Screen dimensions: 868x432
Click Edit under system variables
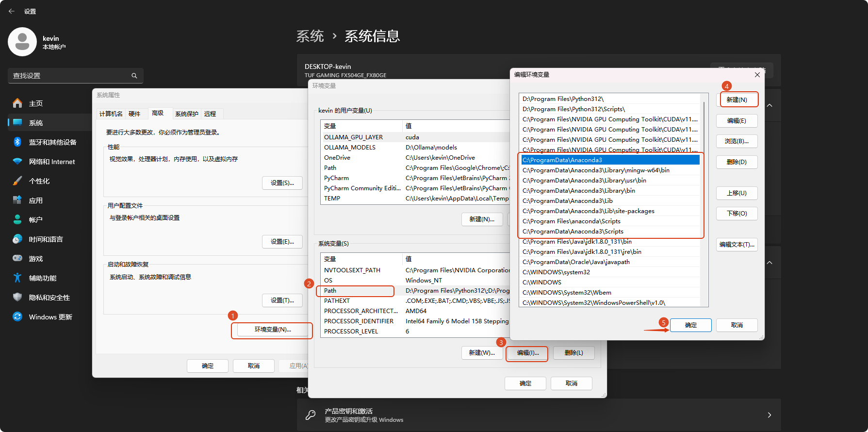pyautogui.click(x=527, y=353)
